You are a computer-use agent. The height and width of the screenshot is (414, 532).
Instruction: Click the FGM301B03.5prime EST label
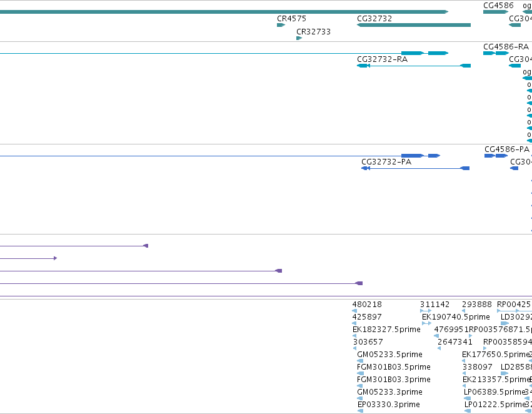(x=394, y=367)
